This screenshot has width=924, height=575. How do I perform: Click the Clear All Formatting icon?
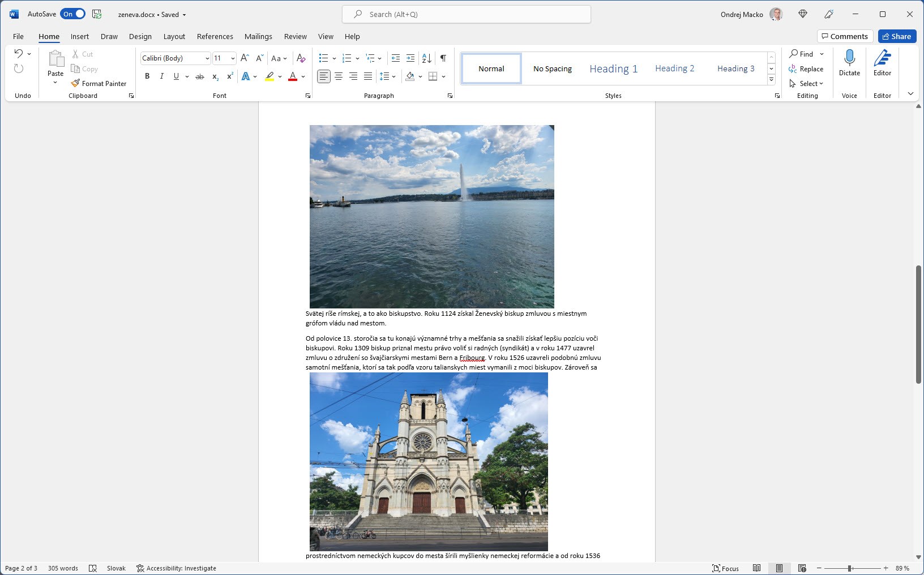[x=301, y=58]
